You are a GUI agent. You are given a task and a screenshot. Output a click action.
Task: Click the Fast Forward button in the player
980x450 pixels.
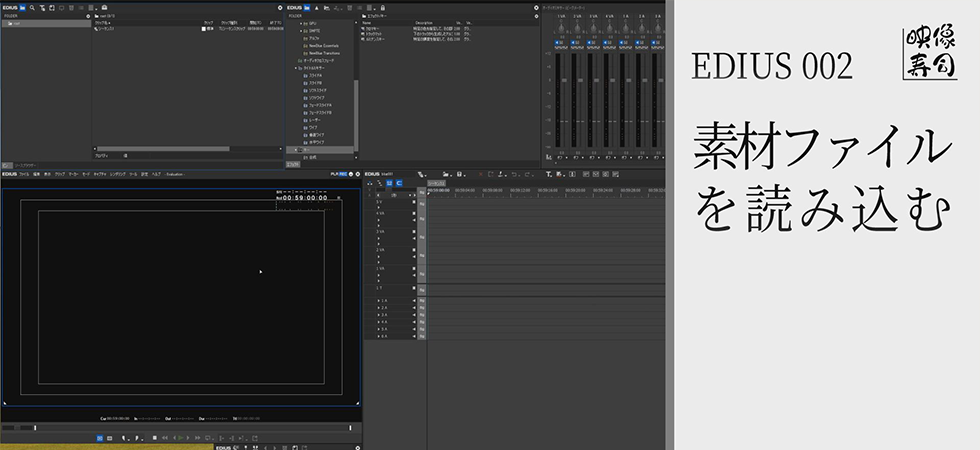click(x=198, y=438)
